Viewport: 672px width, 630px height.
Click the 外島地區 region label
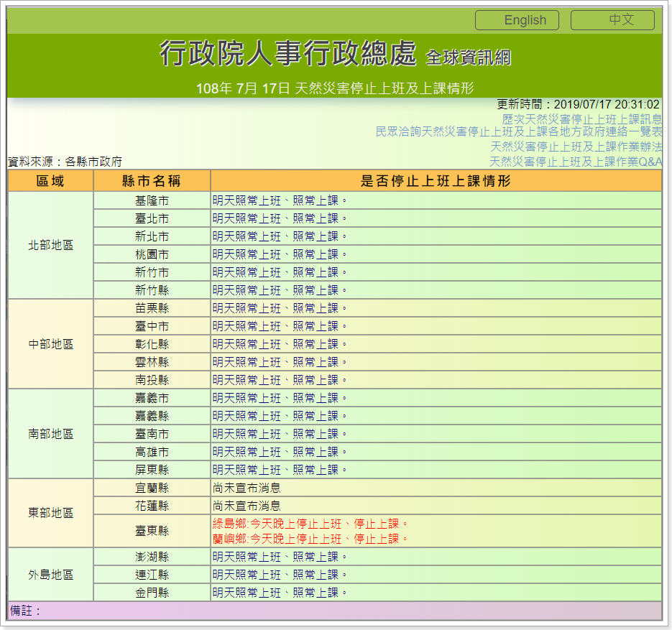(50, 575)
